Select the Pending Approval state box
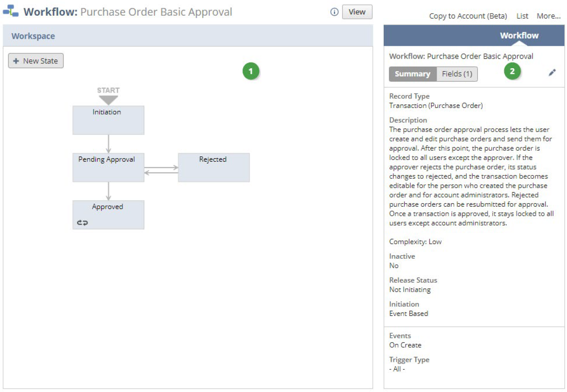This screenshot has width=567, height=392. click(108, 167)
